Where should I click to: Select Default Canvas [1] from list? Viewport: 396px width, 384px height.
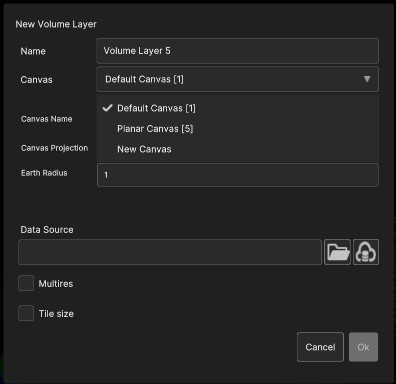238,108
